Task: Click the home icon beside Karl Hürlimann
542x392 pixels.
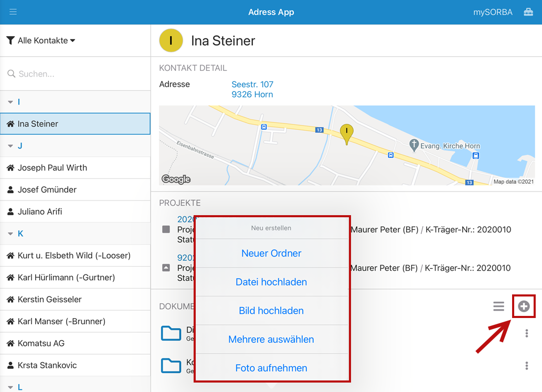Action: [x=10, y=278]
